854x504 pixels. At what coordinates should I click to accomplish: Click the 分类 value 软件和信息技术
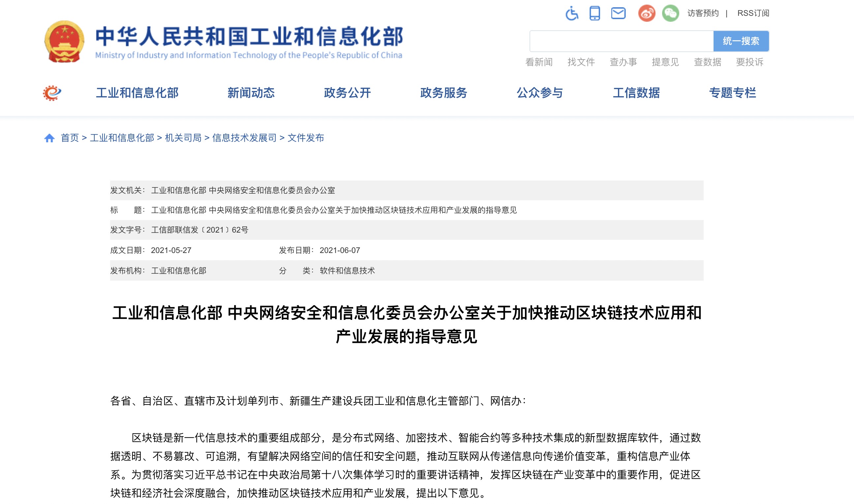tap(347, 271)
